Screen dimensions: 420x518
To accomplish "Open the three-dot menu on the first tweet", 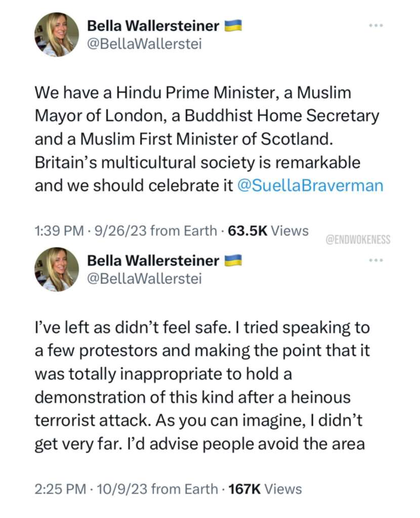I will pyautogui.click(x=376, y=24).
